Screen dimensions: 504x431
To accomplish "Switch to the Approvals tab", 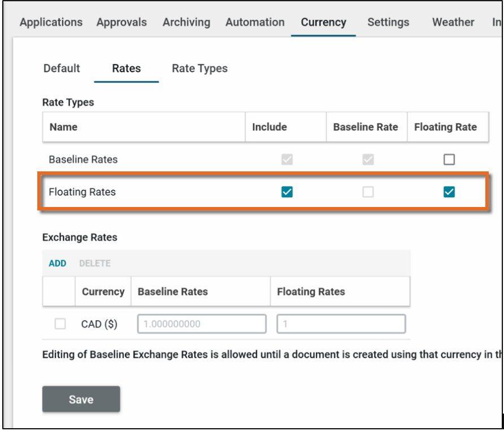I will coord(121,23).
